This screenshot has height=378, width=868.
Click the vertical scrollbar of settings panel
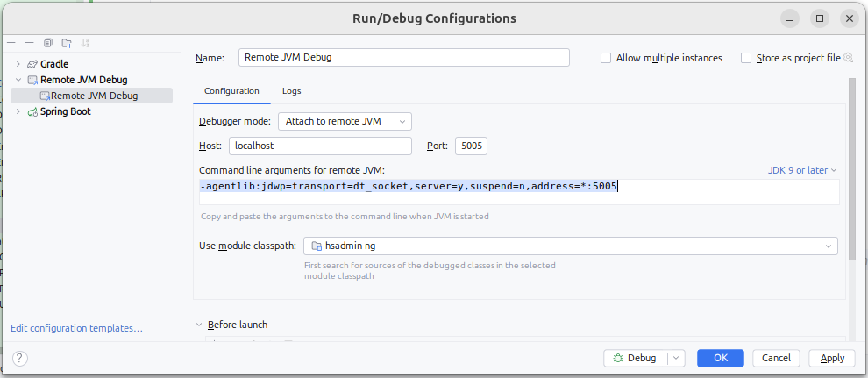[850, 168]
